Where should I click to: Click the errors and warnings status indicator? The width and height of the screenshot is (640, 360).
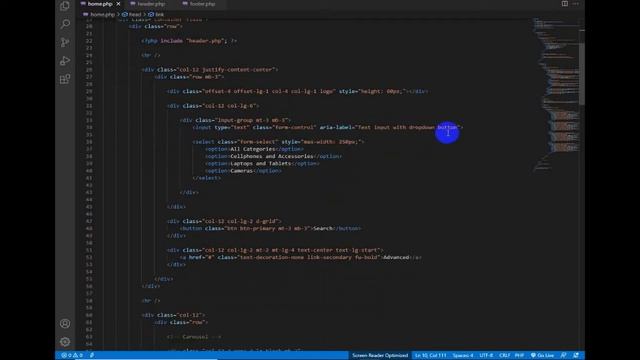click(x=72, y=356)
